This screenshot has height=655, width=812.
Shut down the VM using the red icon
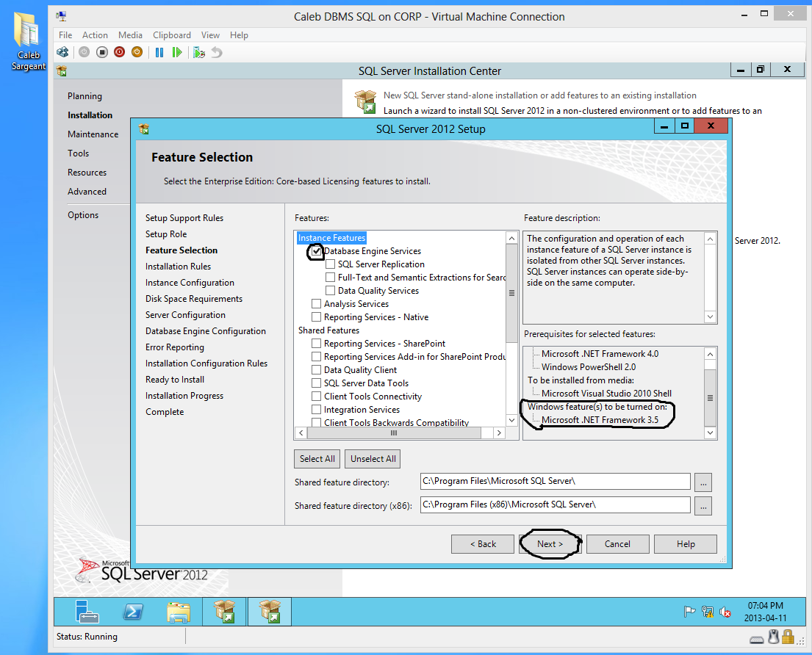(120, 52)
